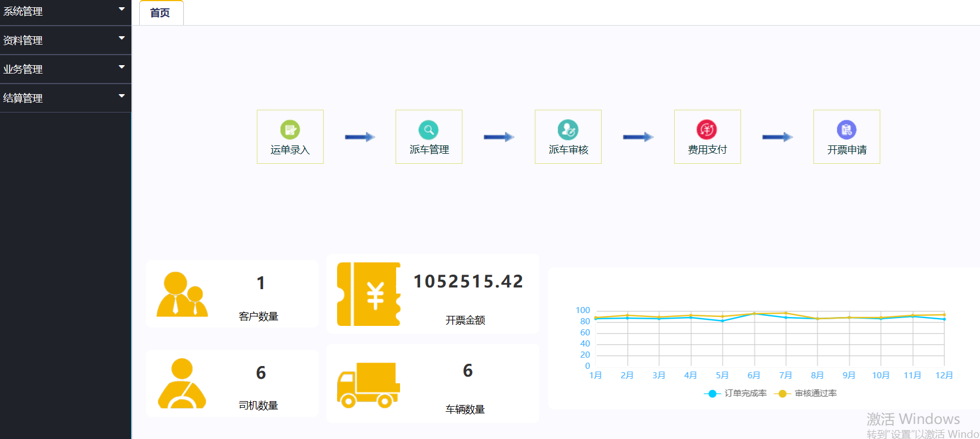The image size is (980, 439).
Task: Click the 运单录入 label
Action: click(290, 150)
